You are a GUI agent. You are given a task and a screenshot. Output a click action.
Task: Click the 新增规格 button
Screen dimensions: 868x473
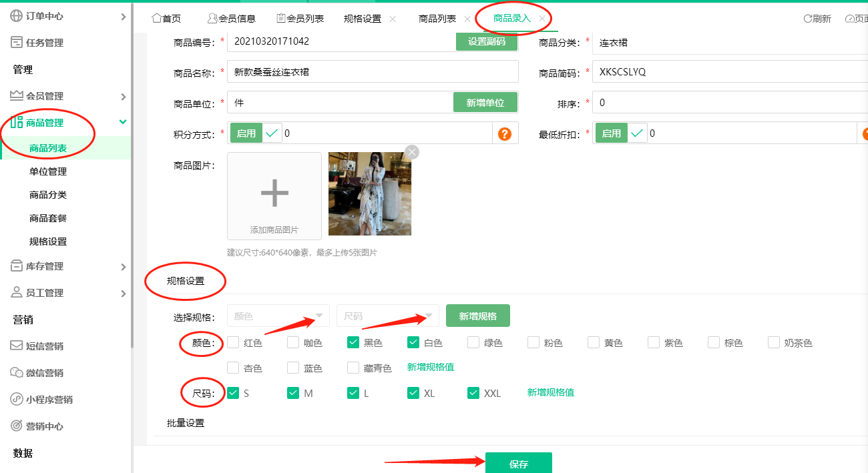tap(478, 316)
